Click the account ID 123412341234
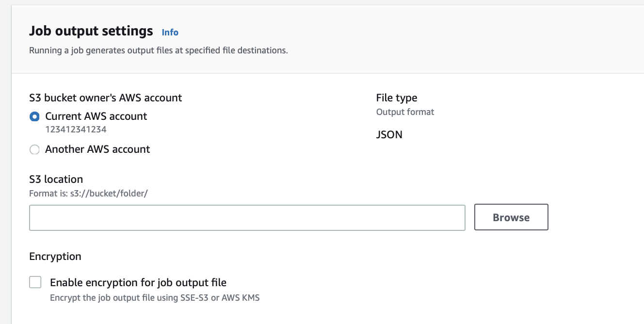The height and width of the screenshot is (324, 644). coord(76,130)
